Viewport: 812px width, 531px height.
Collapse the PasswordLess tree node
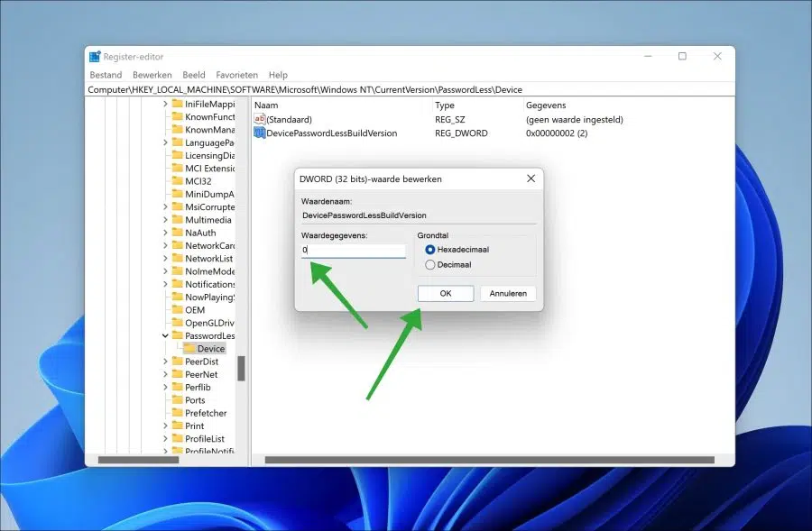point(165,336)
